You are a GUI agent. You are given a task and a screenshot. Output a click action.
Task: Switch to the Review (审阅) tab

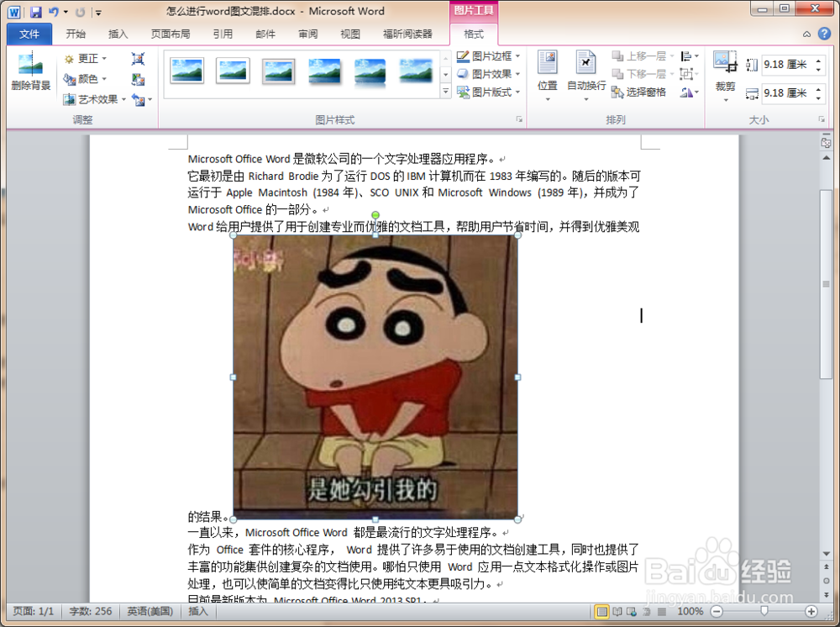(308, 34)
